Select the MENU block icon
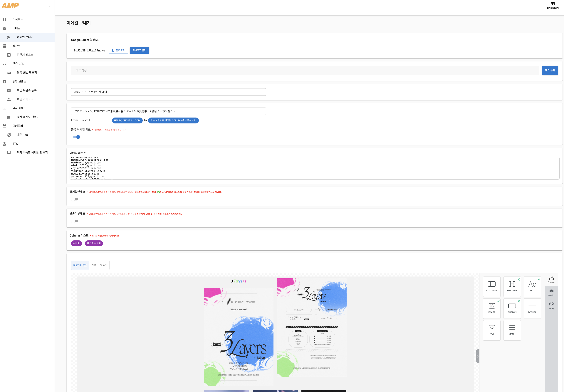This screenshot has width=564, height=392. tap(511, 330)
